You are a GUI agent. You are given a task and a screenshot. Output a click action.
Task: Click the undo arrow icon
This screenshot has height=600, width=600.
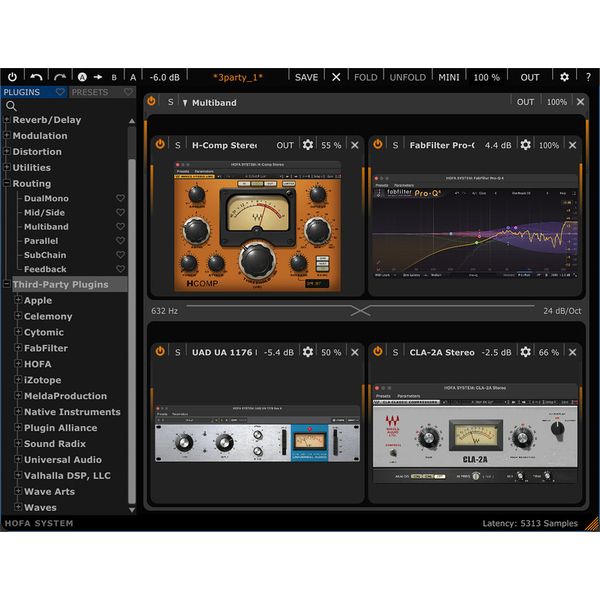[x=36, y=77]
